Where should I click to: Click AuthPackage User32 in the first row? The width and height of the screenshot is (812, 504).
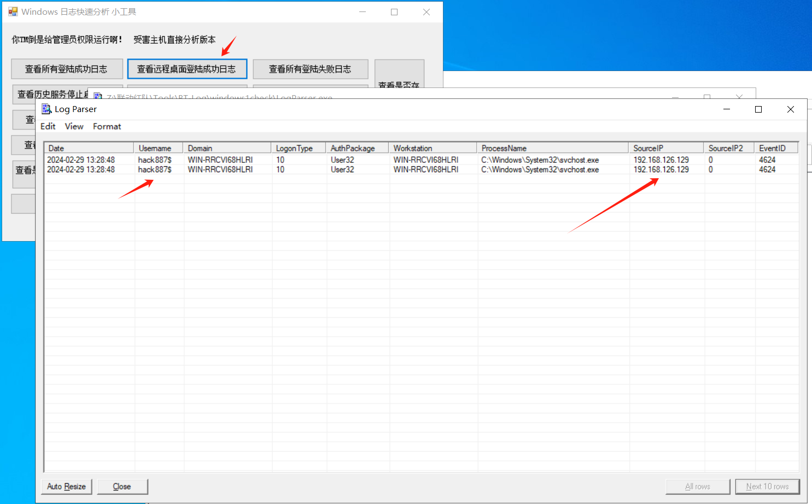[342, 160]
